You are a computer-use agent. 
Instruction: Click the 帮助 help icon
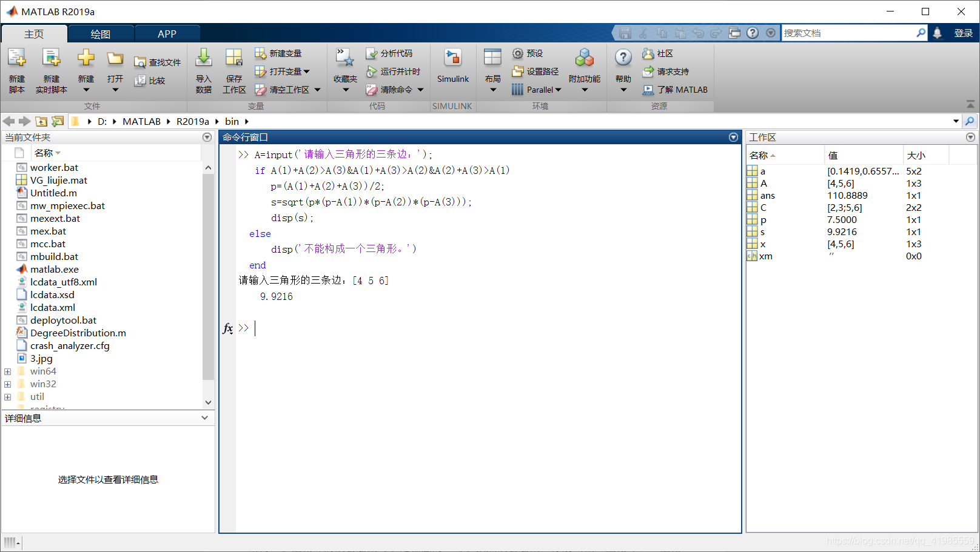(x=623, y=58)
